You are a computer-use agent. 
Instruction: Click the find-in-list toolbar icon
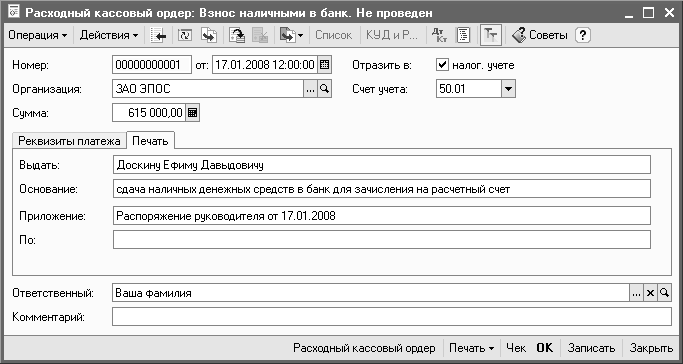click(x=158, y=36)
